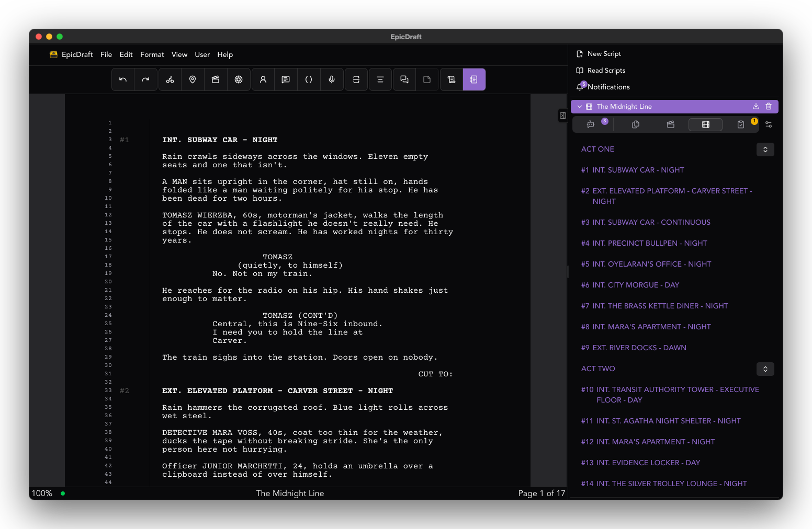Download The Midnight Line script

[756, 106]
